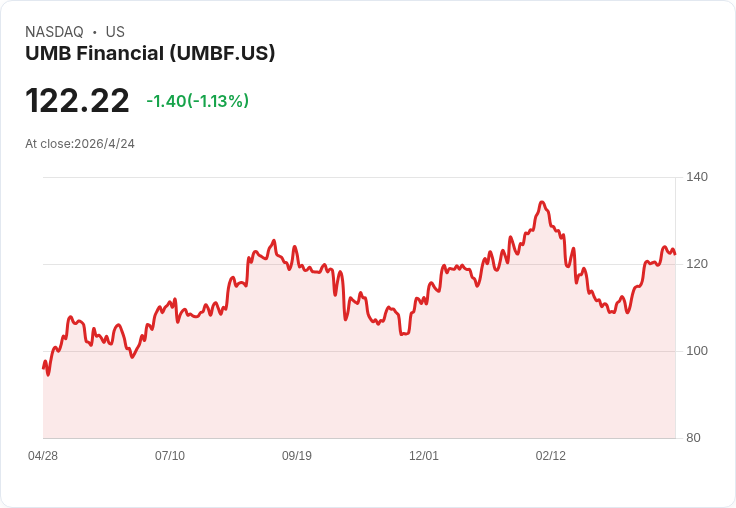Click the US market label

(115, 32)
